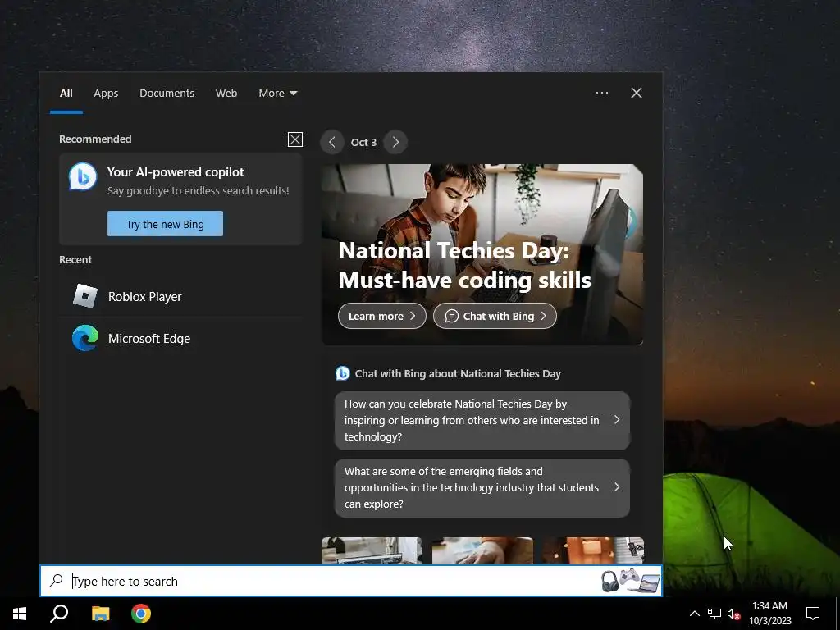Open the three-dot options menu
Image resolution: width=840 pixels, height=630 pixels.
601,93
